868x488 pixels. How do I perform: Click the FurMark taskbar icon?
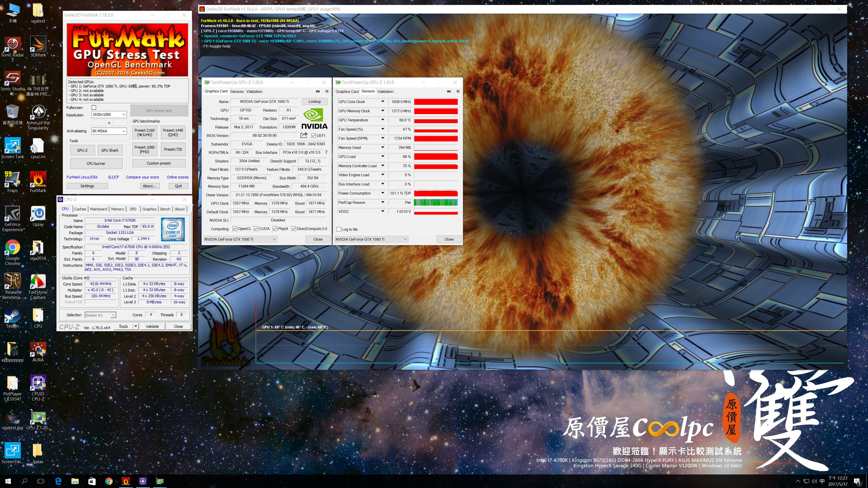coord(126,481)
